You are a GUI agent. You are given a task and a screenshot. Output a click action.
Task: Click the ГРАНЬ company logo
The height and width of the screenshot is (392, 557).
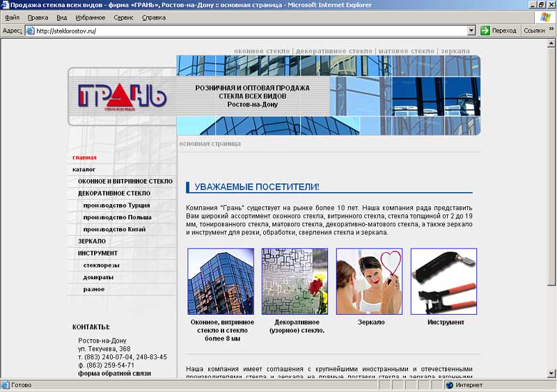122,97
